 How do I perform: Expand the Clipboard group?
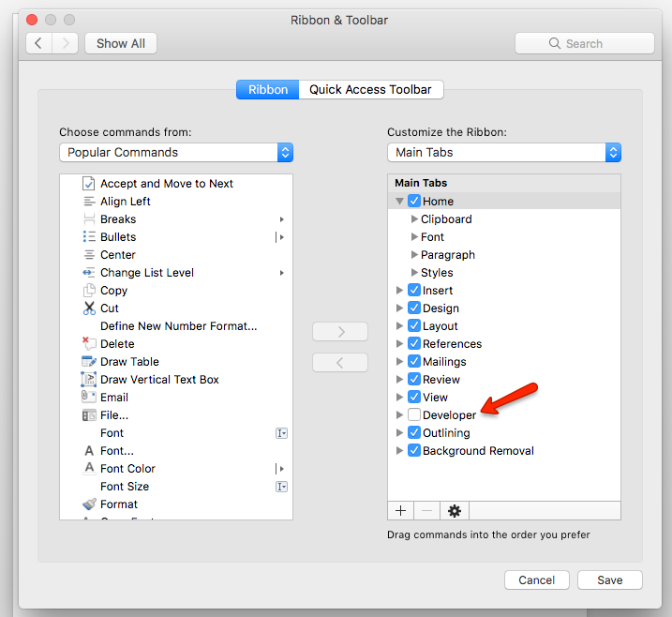coord(413,219)
